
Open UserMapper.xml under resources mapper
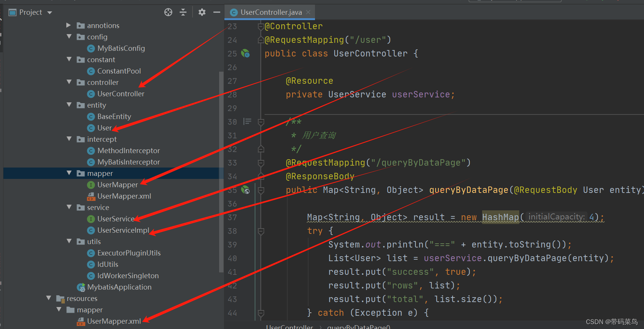click(x=114, y=321)
